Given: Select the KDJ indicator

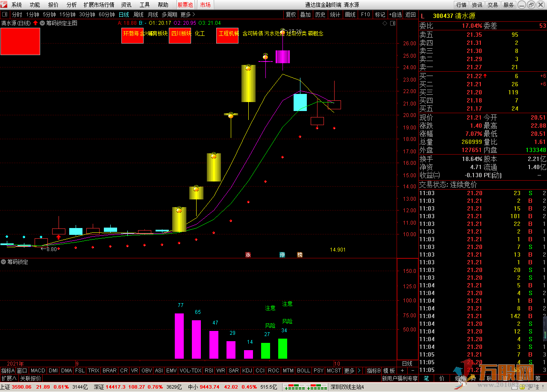Looking at the screenshot, I should (x=247, y=371).
